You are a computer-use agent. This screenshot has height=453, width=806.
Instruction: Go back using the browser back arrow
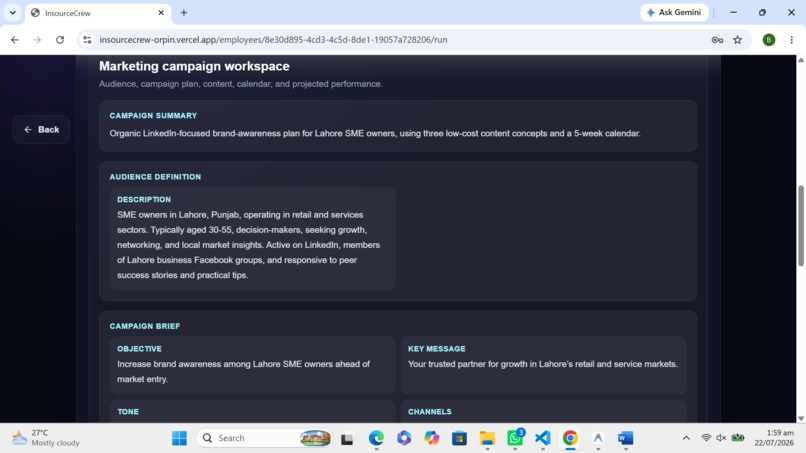[15, 40]
